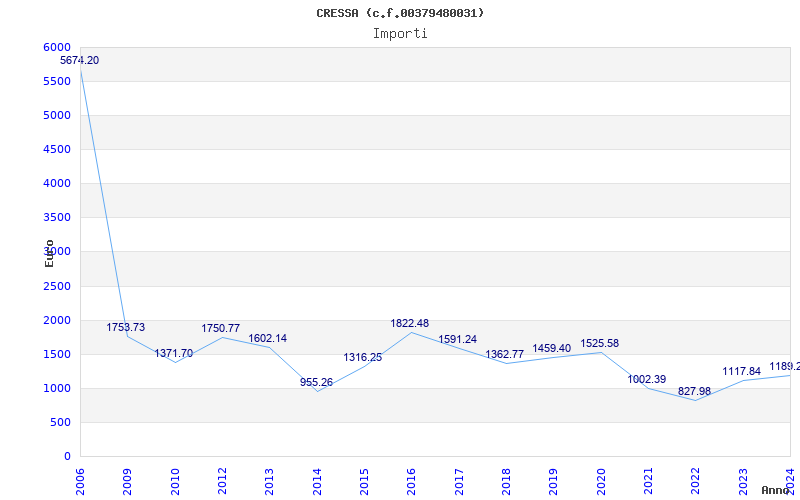
Task: Click the Anno x-axis title
Action: pos(776,490)
